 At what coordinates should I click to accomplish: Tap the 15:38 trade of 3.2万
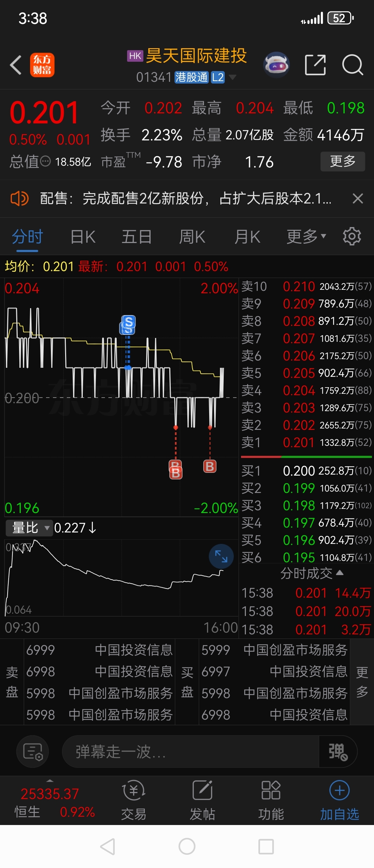(306, 630)
